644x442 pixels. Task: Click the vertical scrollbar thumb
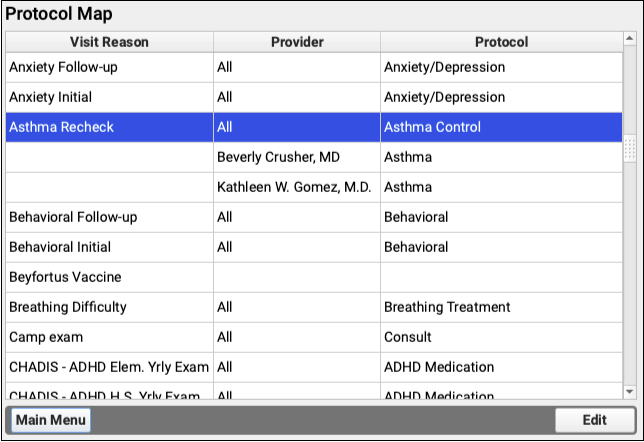click(x=629, y=148)
